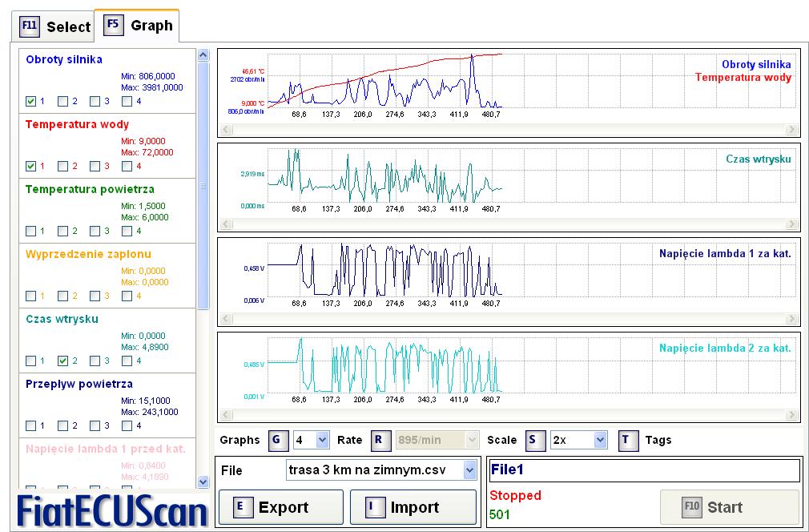Click the Import button
This screenshot has width=809, height=532.
413,507
